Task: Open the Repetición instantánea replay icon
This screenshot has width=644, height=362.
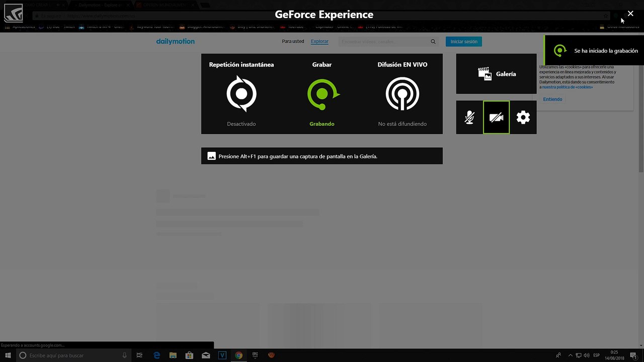Action: (242, 94)
